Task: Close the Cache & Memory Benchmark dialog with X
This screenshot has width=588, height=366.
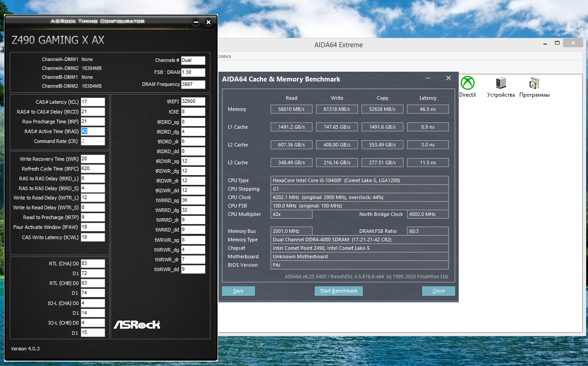Action: tap(448, 78)
